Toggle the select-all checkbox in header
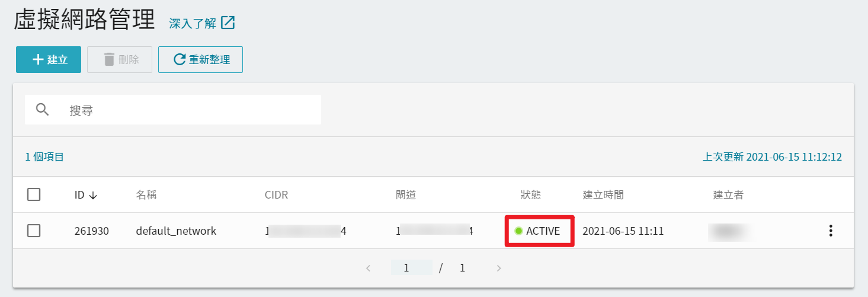The height and width of the screenshot is (297, 868). point(34,194)
